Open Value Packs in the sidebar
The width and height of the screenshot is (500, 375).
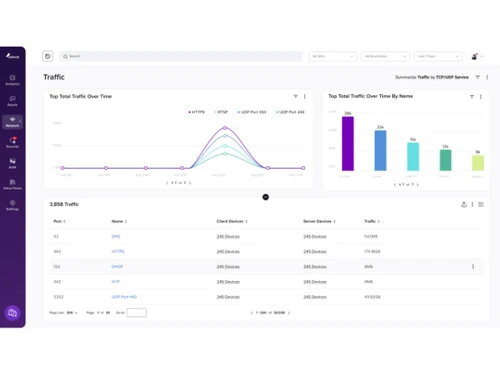[12, 184]
